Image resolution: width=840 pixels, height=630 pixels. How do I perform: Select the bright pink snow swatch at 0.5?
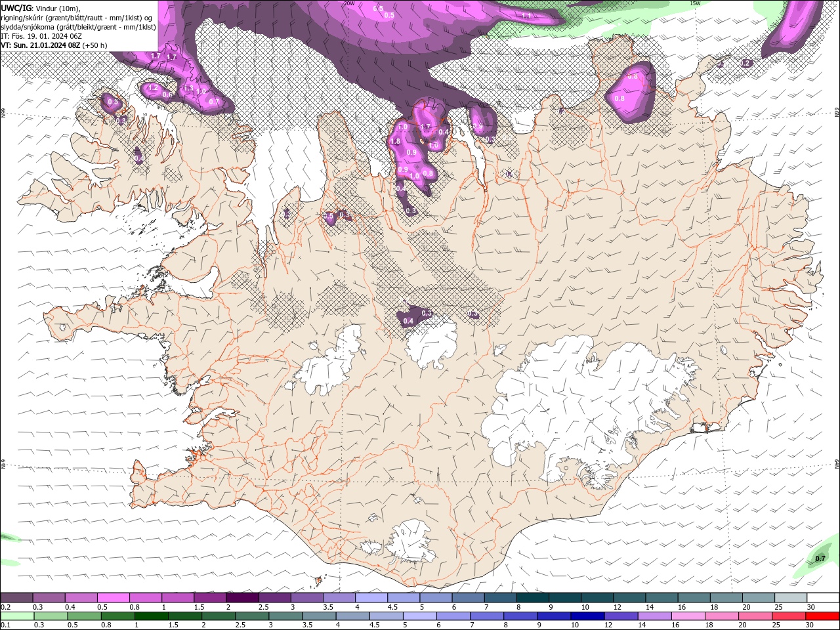113,598
